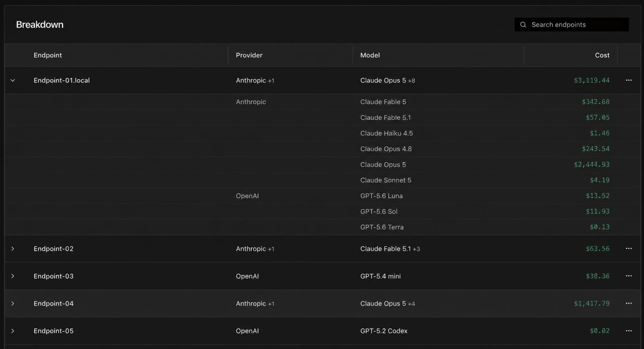Viewport: 644px width, 349px height.
Task: Click the $63.56 cost for Endpoint-02
Action: [x=598, y=249]
